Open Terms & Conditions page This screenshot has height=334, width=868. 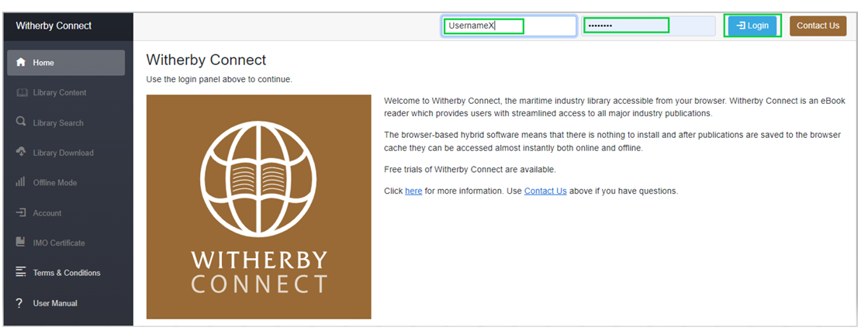[67, 273]
